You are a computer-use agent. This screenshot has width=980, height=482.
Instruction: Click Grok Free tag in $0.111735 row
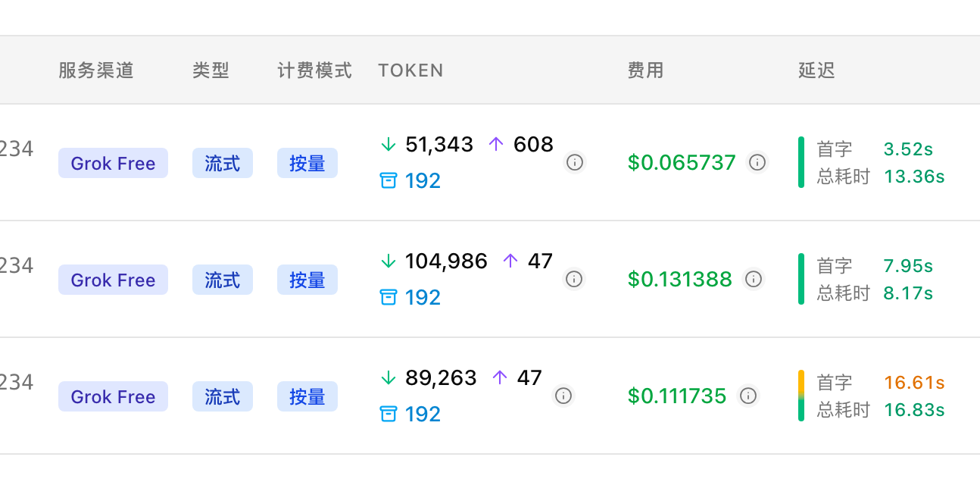113,396
